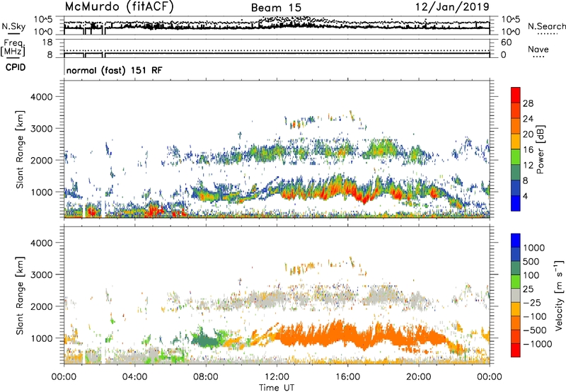This screenshot has height=392, width=566.
Task: Click the 3000 tick on the velocity panel
Action: (41, 275)
